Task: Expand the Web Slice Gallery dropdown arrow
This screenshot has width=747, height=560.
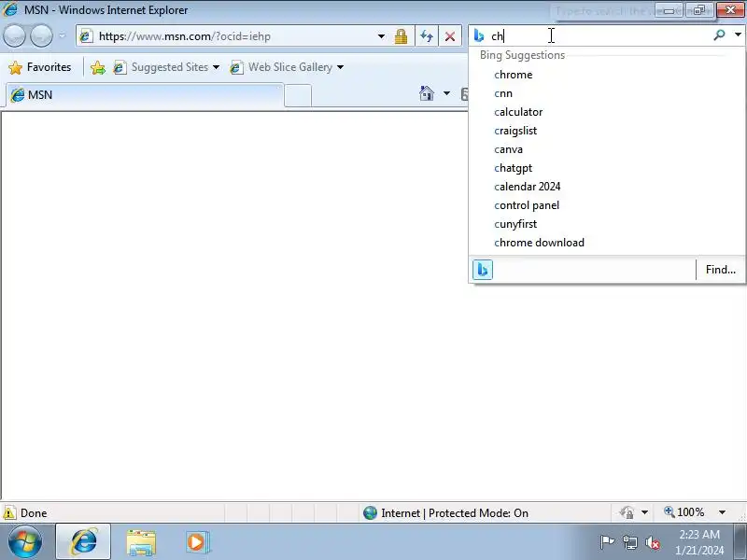Action: coord(340,67)
